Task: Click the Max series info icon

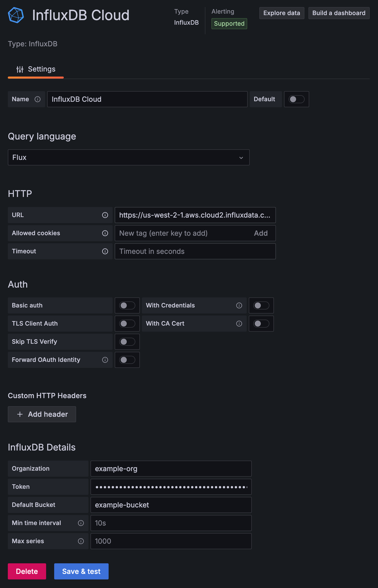Action: click(81, 541)
